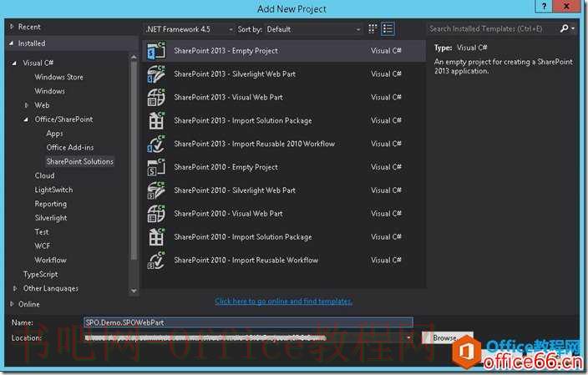Viewport: 588px width, 375px height.
Task: Select SharePoint 2010 - Import Reusable Workflow text
Action: coord(246,260)
